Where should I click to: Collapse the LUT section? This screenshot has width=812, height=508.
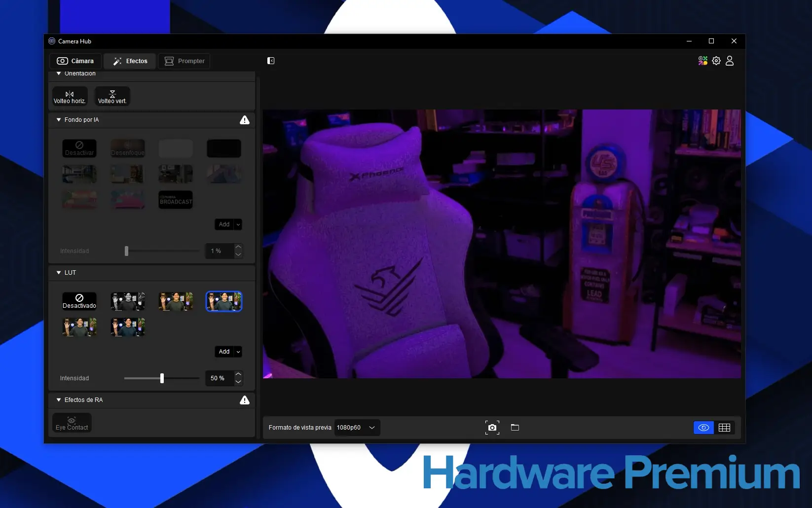59,273
